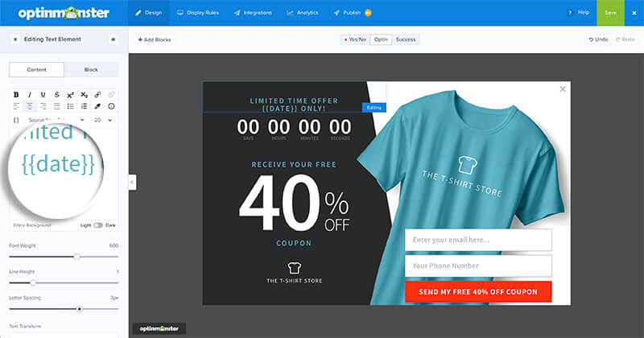The image size is (644, 338).
Task: Insert a bulleted list
Action: click(70, 106)
